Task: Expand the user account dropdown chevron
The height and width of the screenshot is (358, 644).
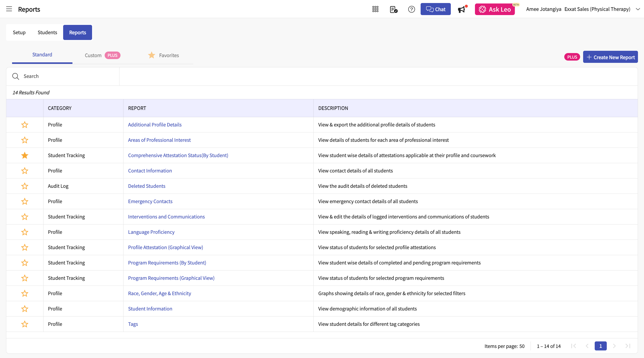Action: [x=638, y=9]
